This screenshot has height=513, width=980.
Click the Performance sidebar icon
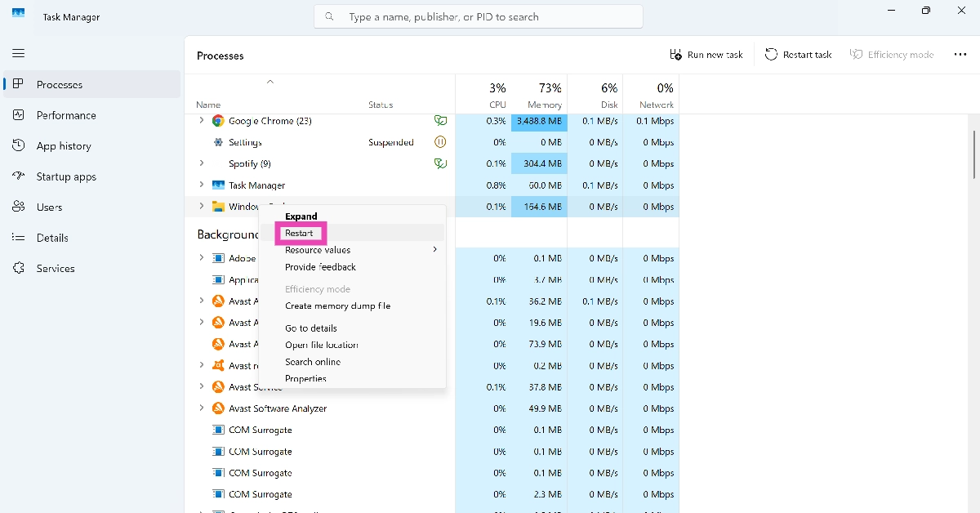(x=19, y=115)
